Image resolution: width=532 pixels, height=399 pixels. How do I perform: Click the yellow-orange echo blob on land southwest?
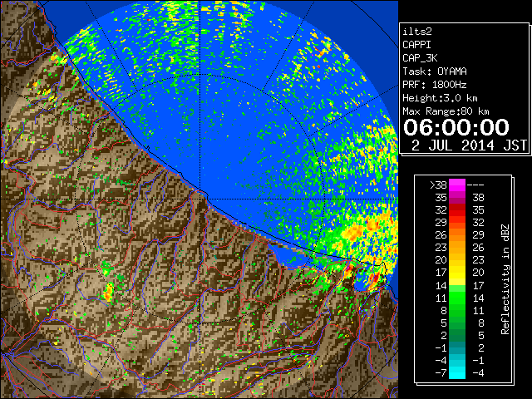[x=108, y=293]
